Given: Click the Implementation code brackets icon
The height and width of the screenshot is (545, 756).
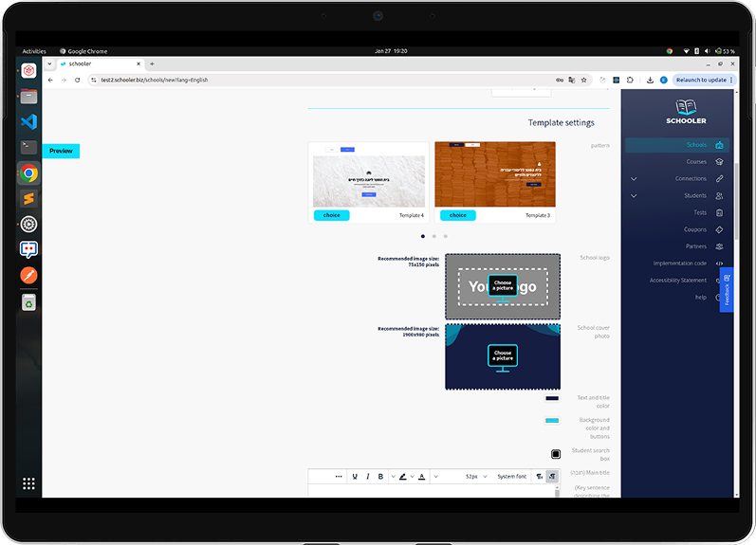Looking at the screenshot, I should coord(720,263).
